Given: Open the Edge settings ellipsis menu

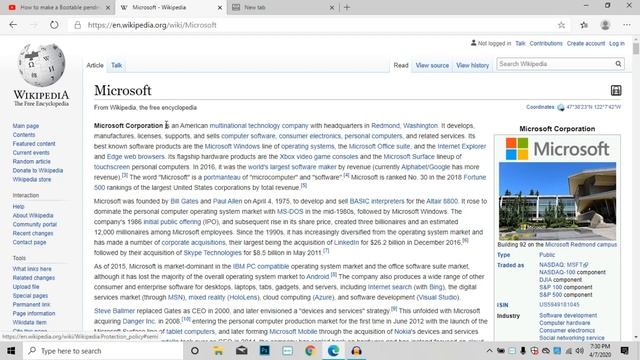Looking at the screenshot, I should 627,25.
